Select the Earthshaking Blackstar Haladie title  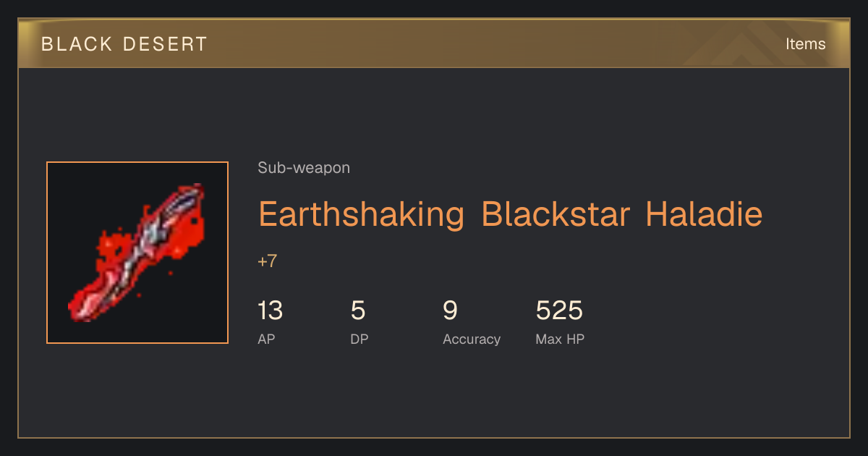(x=510, y=215)
